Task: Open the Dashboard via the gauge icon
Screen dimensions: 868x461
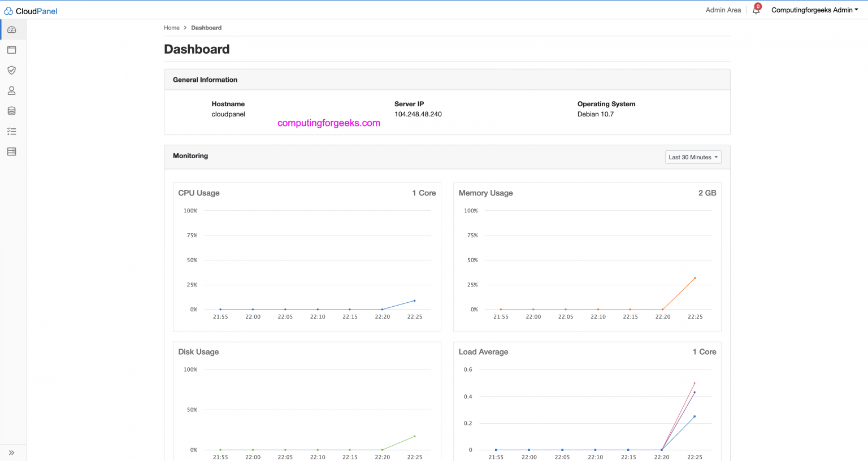Action: pos(11,29)
